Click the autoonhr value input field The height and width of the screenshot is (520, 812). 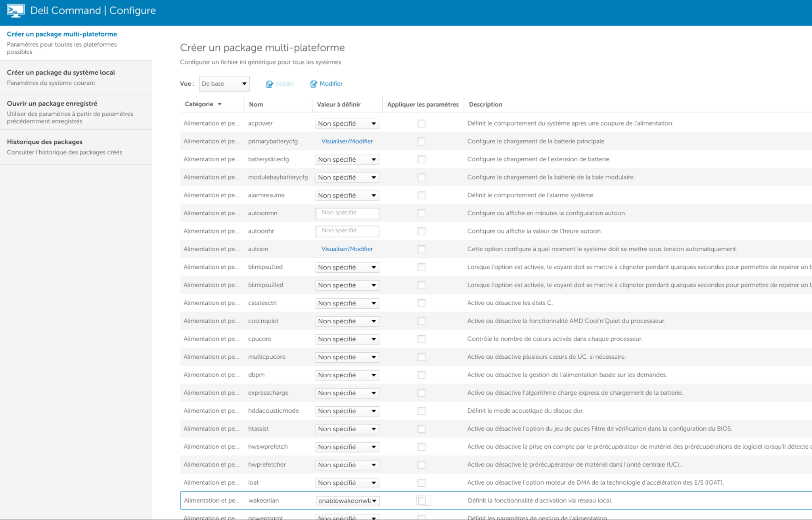(x=347, y=231)
